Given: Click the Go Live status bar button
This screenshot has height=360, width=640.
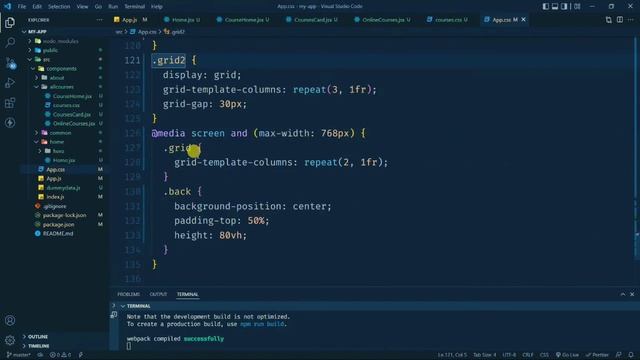Looking at the screenshot, I should click(x=567, y=355).
